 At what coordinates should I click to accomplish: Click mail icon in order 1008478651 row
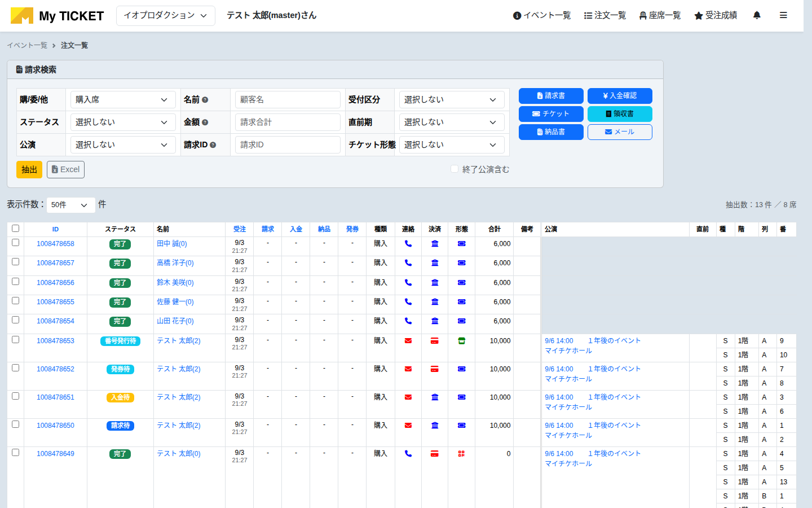click(x=408, y=397)
